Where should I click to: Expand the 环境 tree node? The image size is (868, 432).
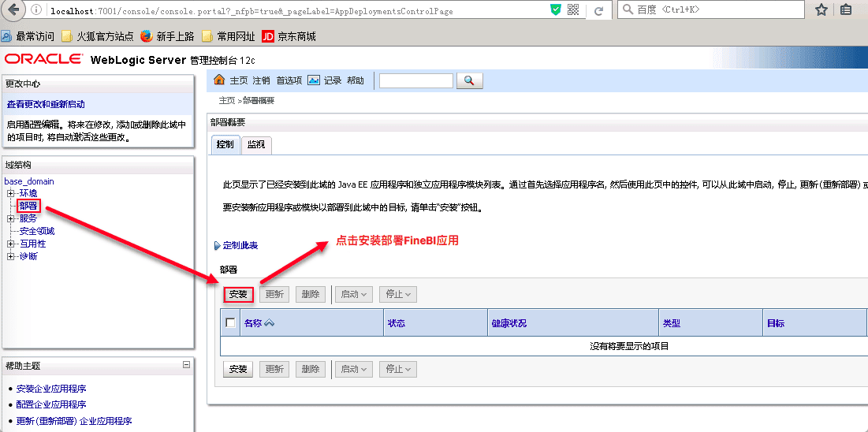[x=10, y=193]
